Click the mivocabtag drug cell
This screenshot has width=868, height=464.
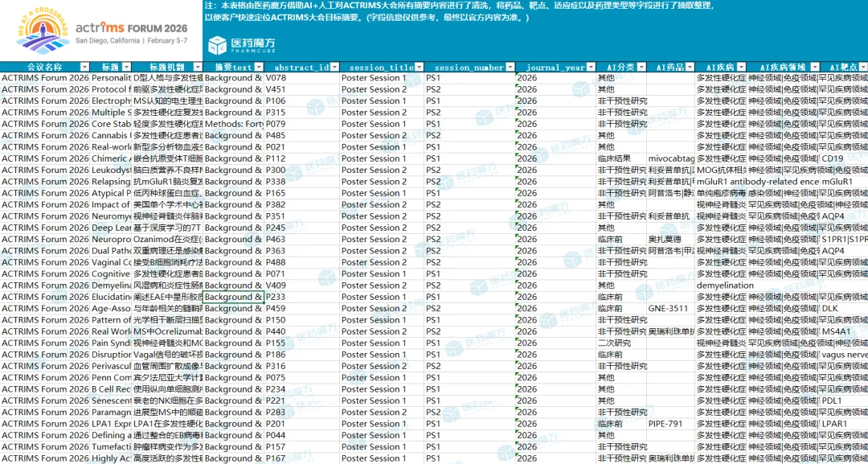[671, 158]
